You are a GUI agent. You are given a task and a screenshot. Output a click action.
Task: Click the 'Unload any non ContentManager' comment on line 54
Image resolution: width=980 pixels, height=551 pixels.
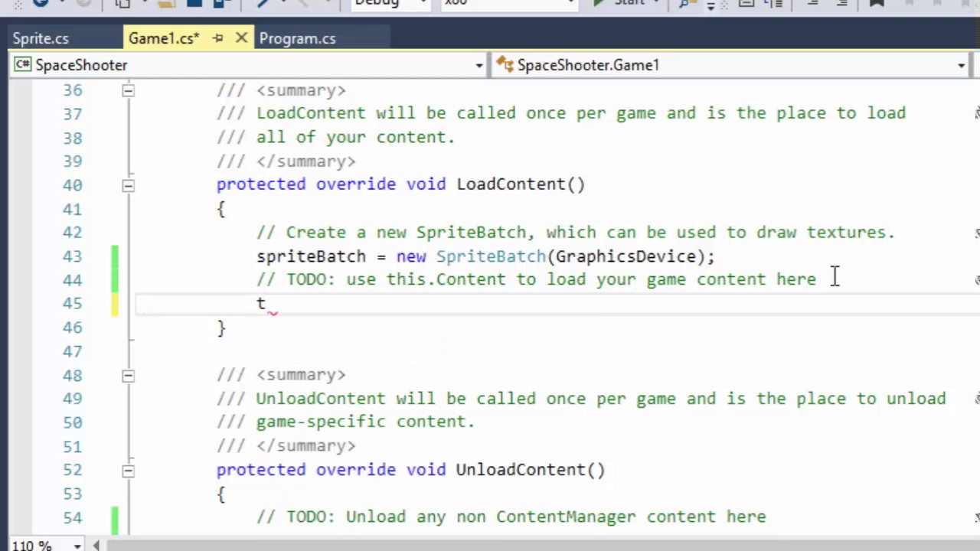click(x=511, y=517)
